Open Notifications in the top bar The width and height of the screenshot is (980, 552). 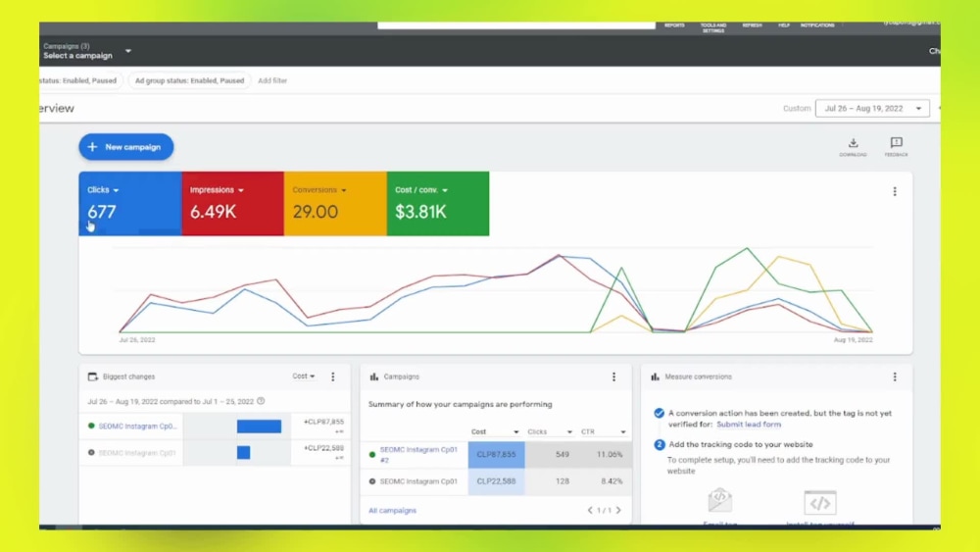pyautogui.click(x=817, y=25)
